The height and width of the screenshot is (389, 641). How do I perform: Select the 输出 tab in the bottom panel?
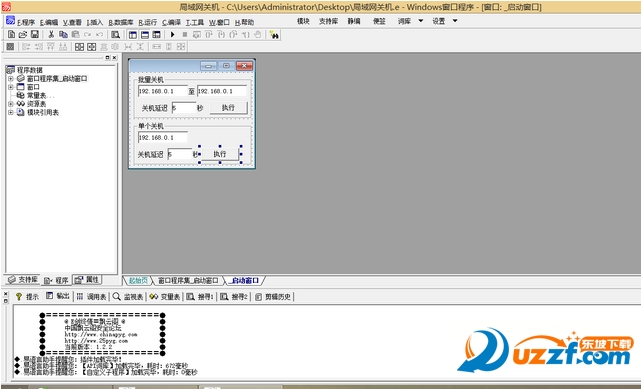tap(58, 296)
